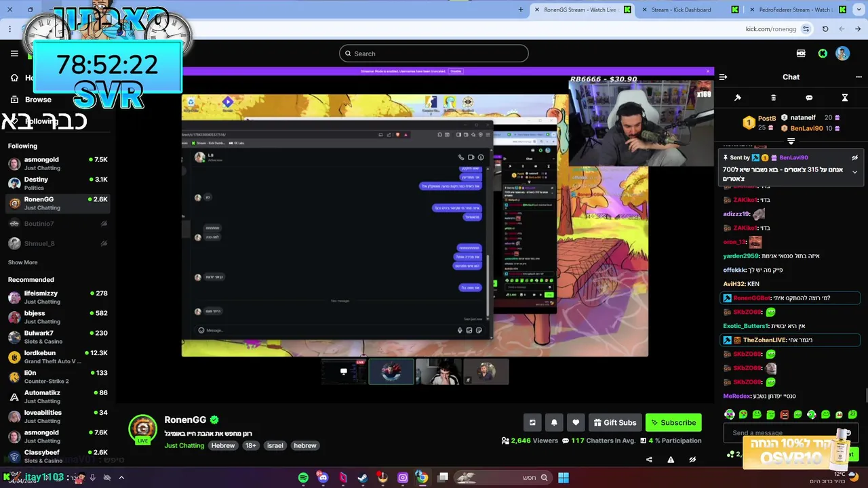Screen dimensions: 868x488
Task: Click the Windows Start button
Action: [564, 478]
